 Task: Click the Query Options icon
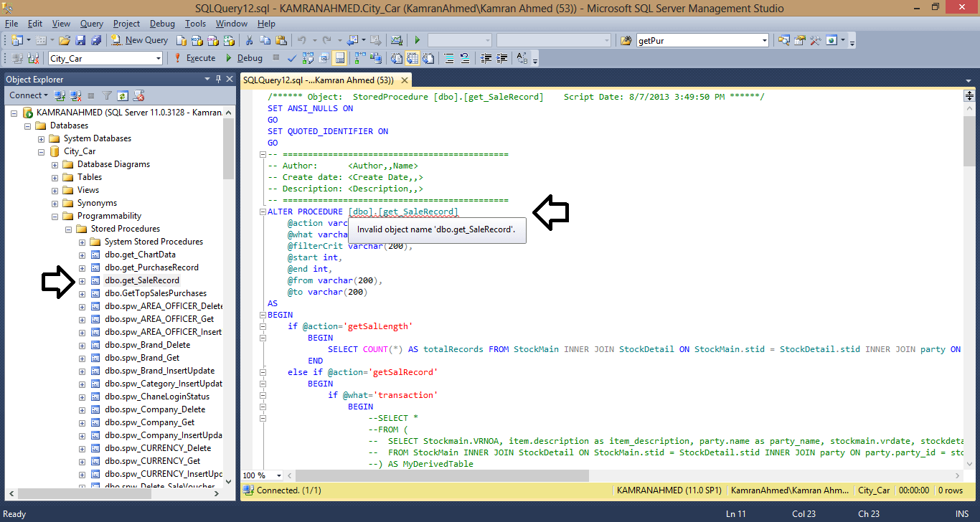point(324,58)
